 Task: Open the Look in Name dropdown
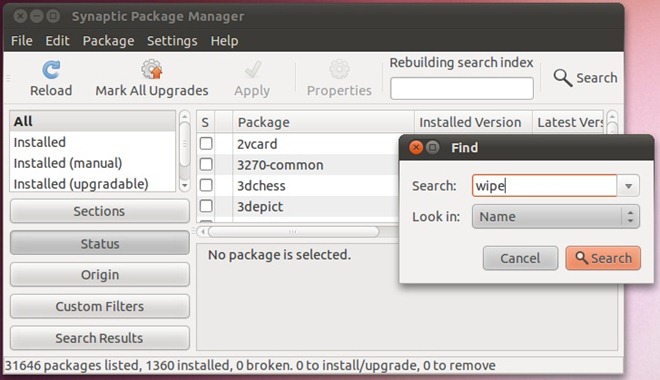point(556,217)
